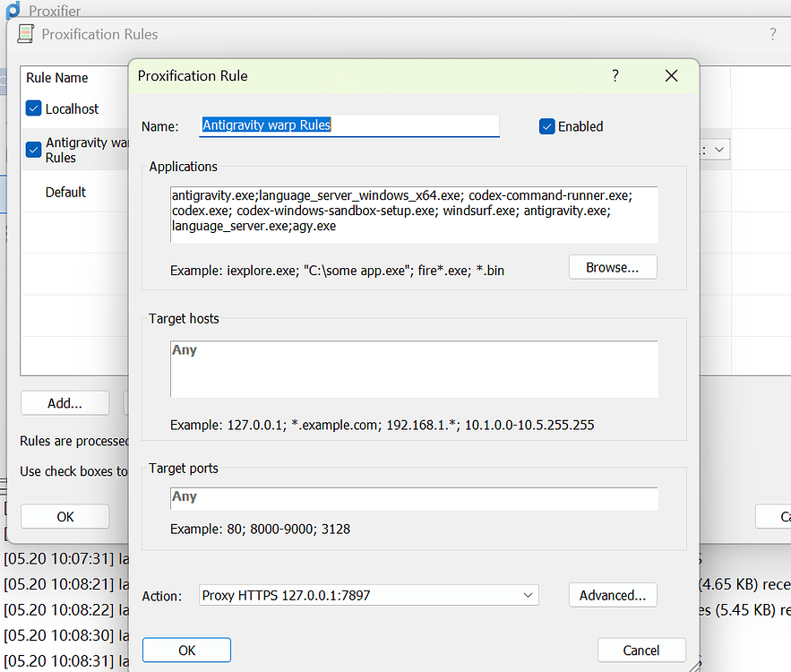Click into the Applications text box
Viewport: 791px width, 672px height.
[414, 214]
